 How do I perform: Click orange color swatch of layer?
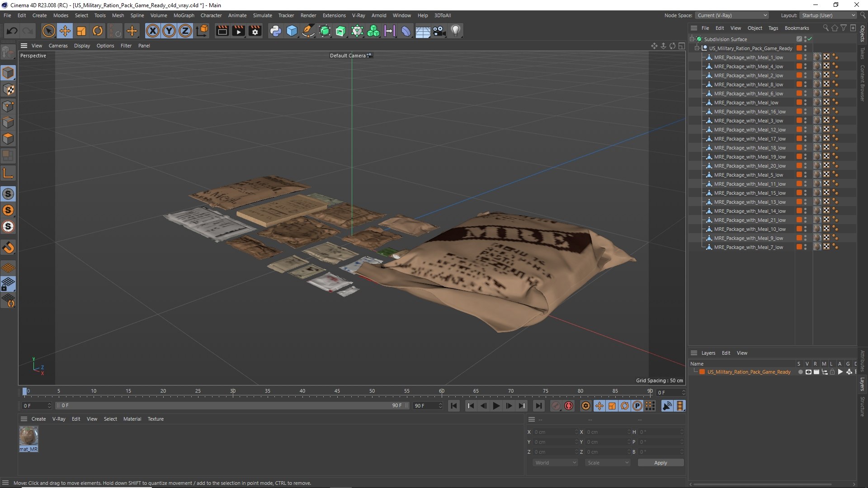(x=702, y=372)
